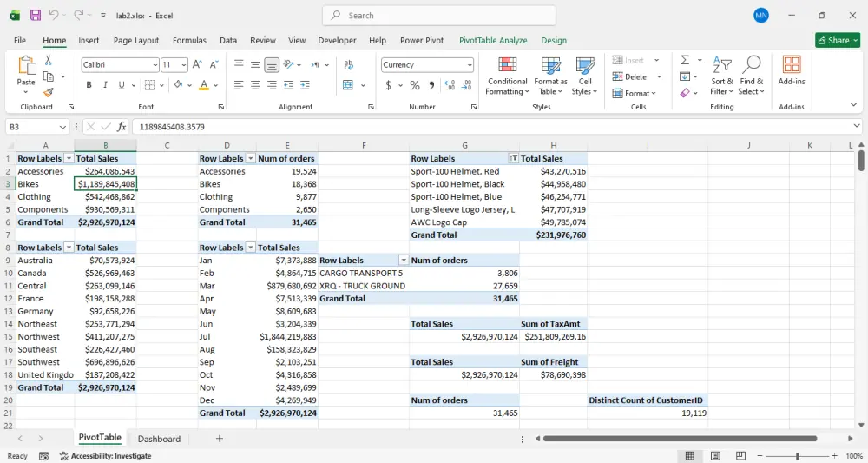Expand the formula bar chevron
Viewport: 868px width, 463px height.
pos(857,127)
